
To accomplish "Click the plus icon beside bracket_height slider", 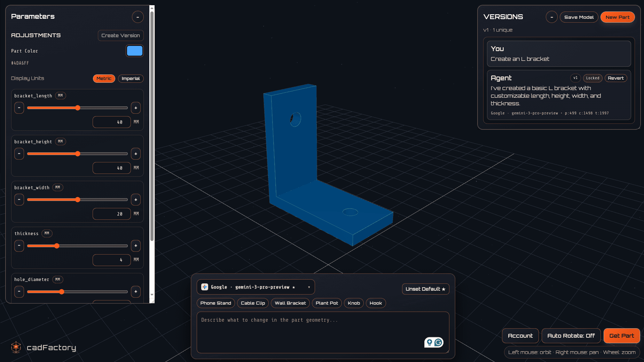I will click(x=136, y=153).
